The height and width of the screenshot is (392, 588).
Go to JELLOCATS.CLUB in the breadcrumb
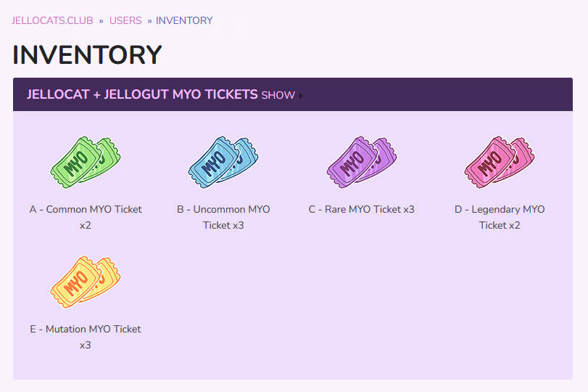coord(52,20)
